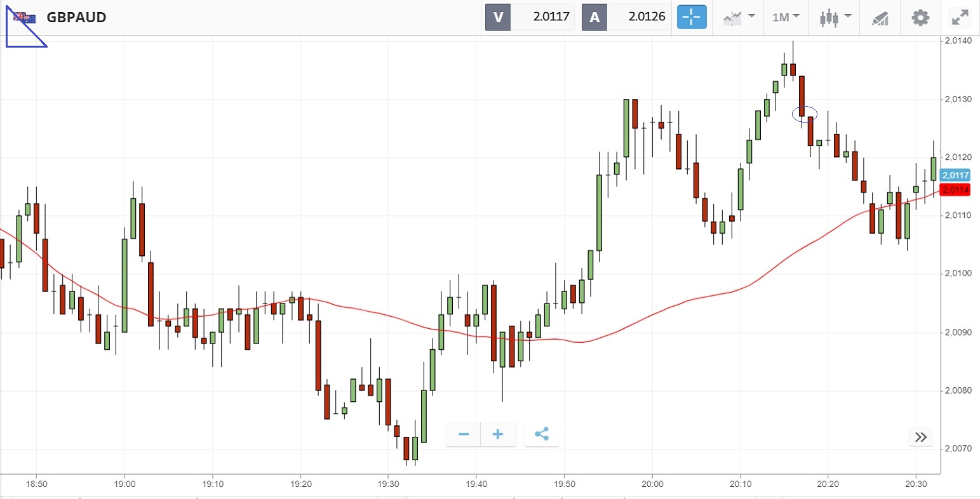Jump to latest candles double-arrow

[x=921, y=437]
